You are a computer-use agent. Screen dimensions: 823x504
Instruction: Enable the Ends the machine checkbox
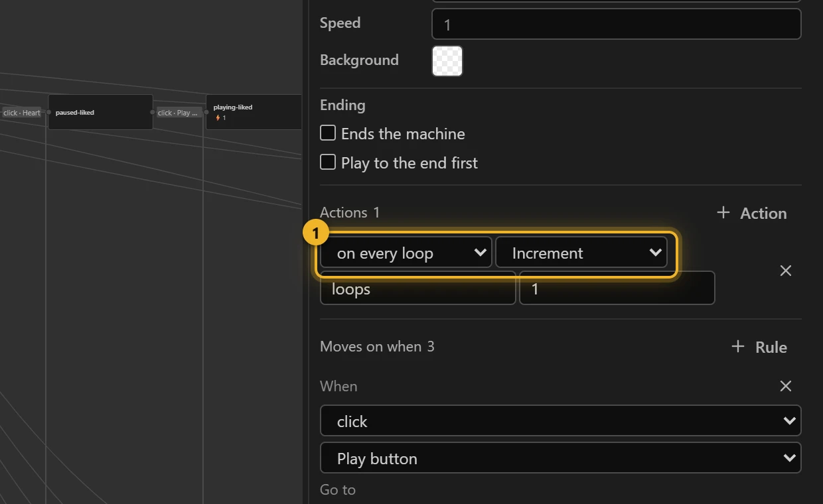pos(328,133)
